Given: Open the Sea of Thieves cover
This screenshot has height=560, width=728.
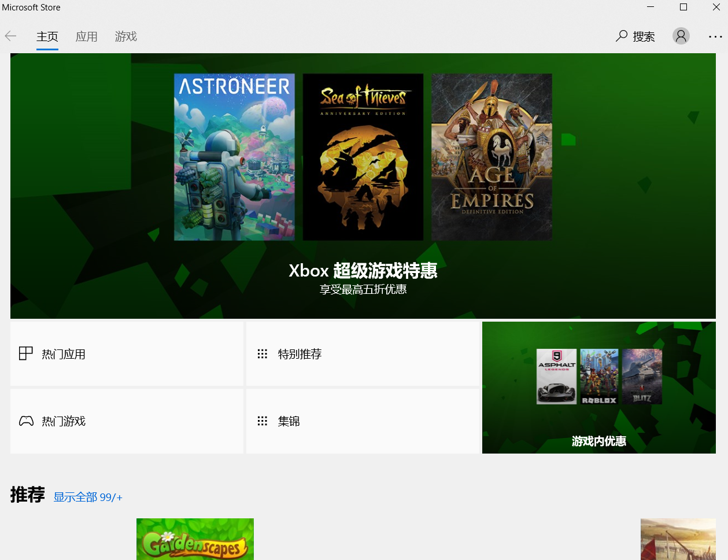Looking at the screenshot, I should click(363, 157).
